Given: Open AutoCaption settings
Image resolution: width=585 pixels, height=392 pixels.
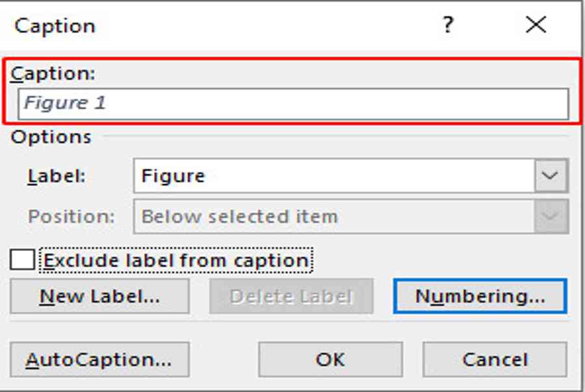Looking at the screenshot, I should point(99,359).
